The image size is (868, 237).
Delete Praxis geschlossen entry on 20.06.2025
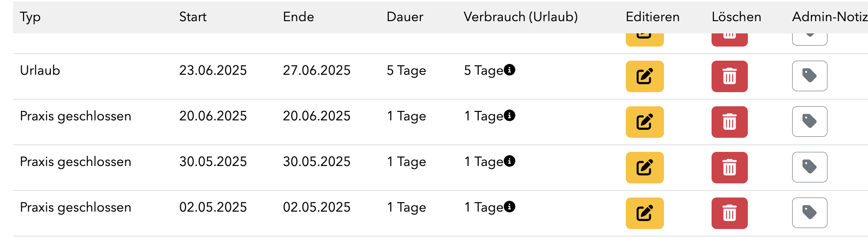point(729,122)
